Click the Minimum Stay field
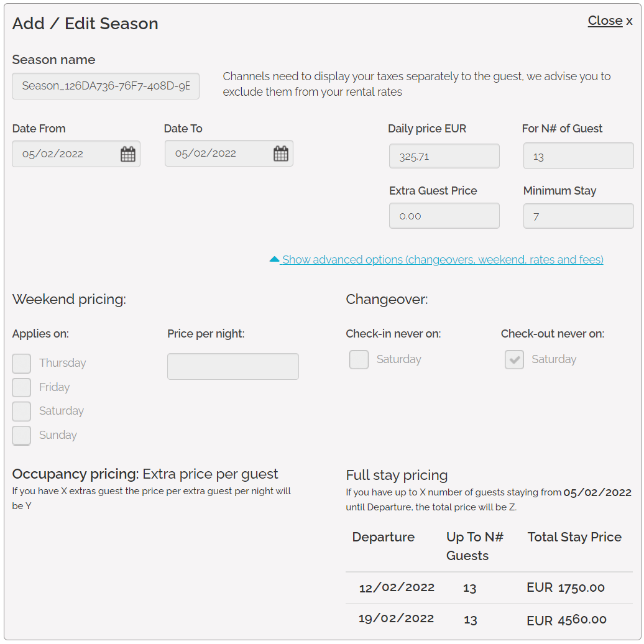The height and width of the screenshot is (644, 644). 578,216
